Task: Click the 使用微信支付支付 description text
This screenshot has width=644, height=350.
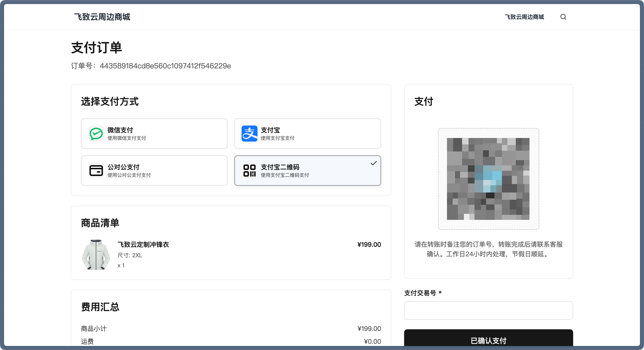Action: click(x=127, y=138)
